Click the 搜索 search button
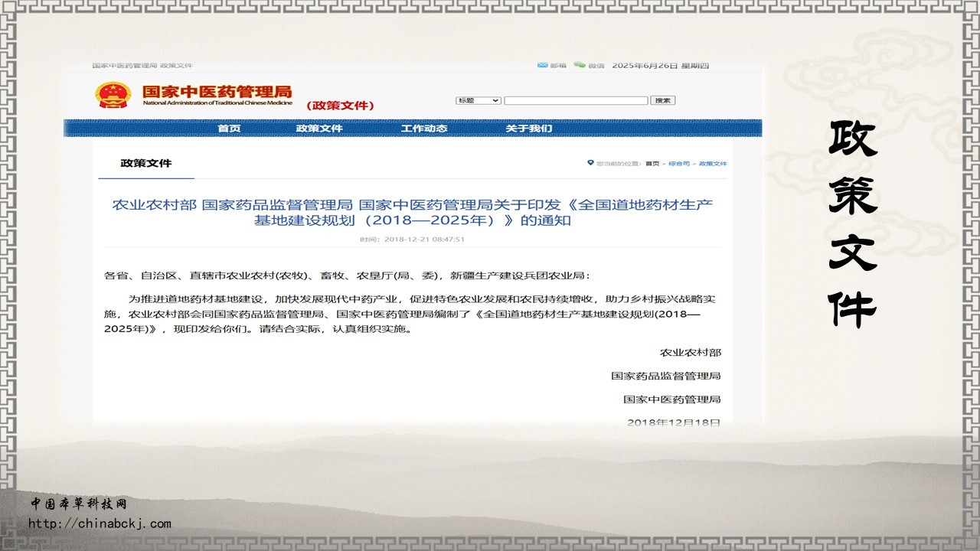Image resolution: width=980 pixels, height=551 pixels. coord(663,100)
